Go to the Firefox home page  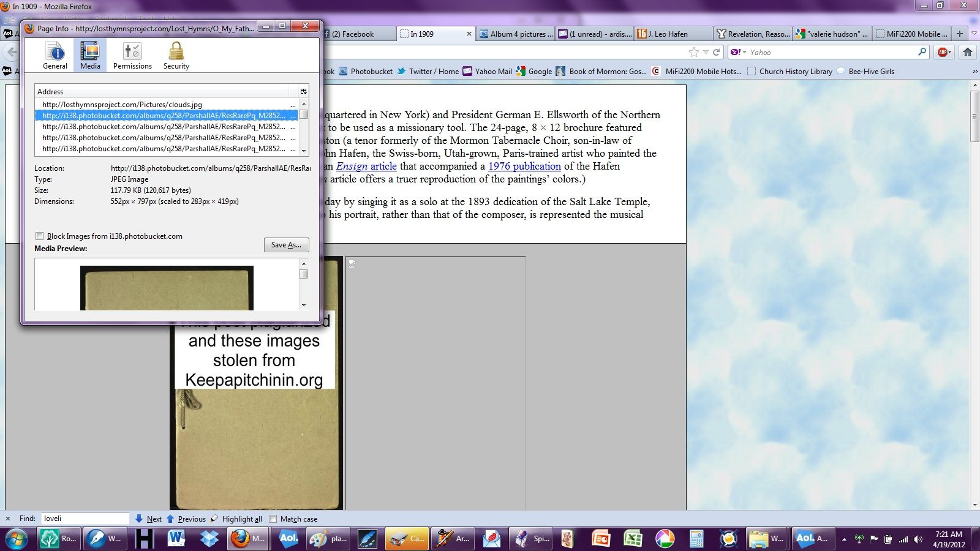(x=968, y=52)
